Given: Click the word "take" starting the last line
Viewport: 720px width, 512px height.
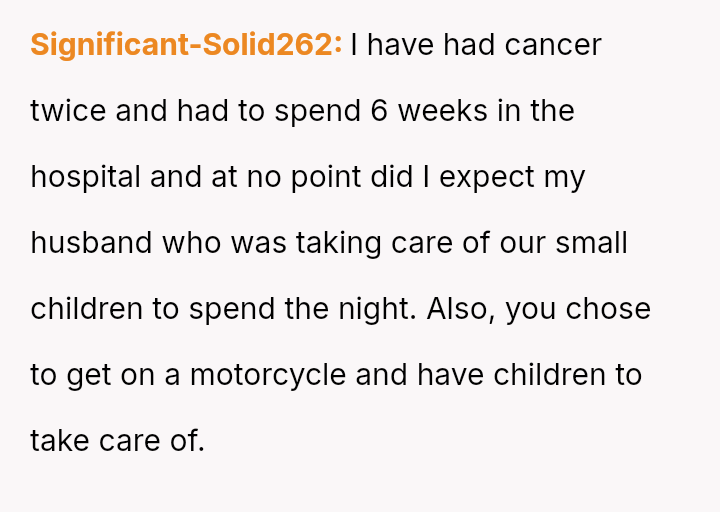Looking at the screenshot, I should [x=60, y=441].
